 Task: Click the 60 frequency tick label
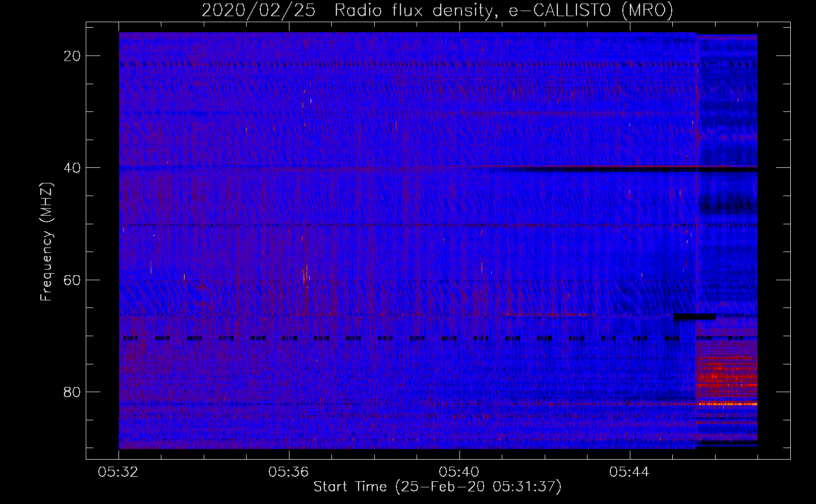(x=73, y=280)
